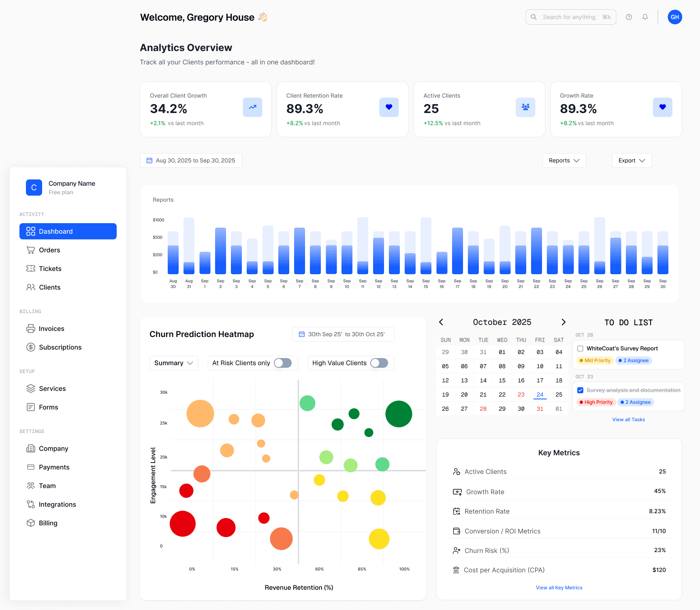Toggle High Value Clients switch
Viewport: 700px width, 610px height.
pyautogui.click(x=379, y=363)
